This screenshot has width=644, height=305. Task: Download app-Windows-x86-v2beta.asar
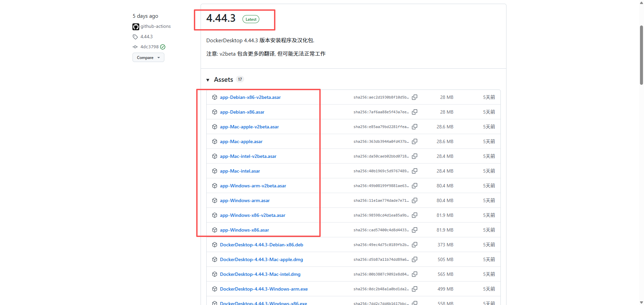tap(253, 215)
